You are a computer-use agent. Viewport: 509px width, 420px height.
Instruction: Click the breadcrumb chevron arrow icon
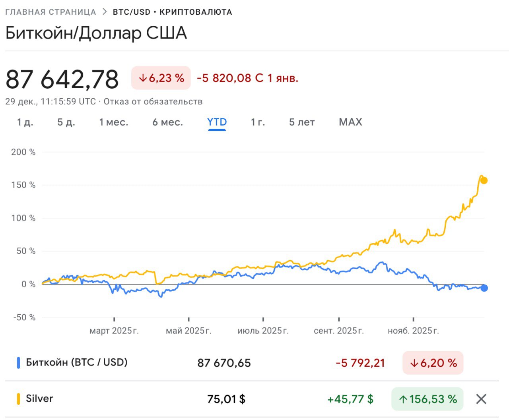tap(105, 12)
